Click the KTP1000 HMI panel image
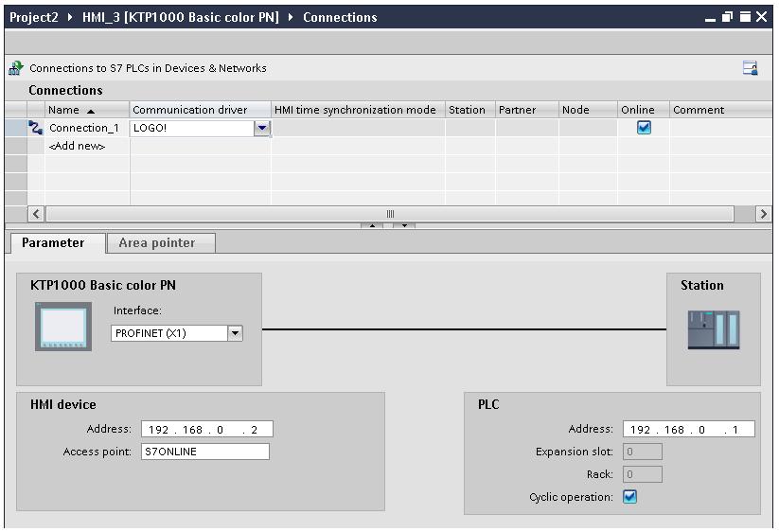The image size is (779, 532). coord(63,327)
